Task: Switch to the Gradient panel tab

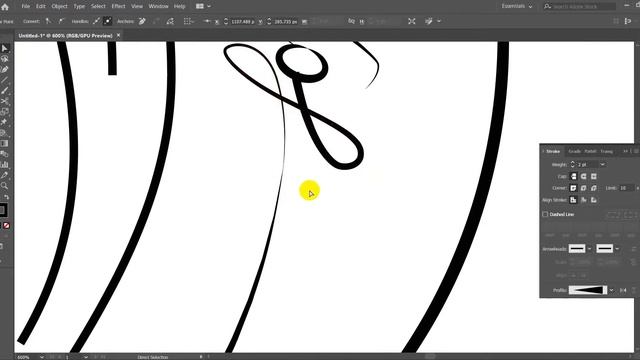Action: (575, 151)
